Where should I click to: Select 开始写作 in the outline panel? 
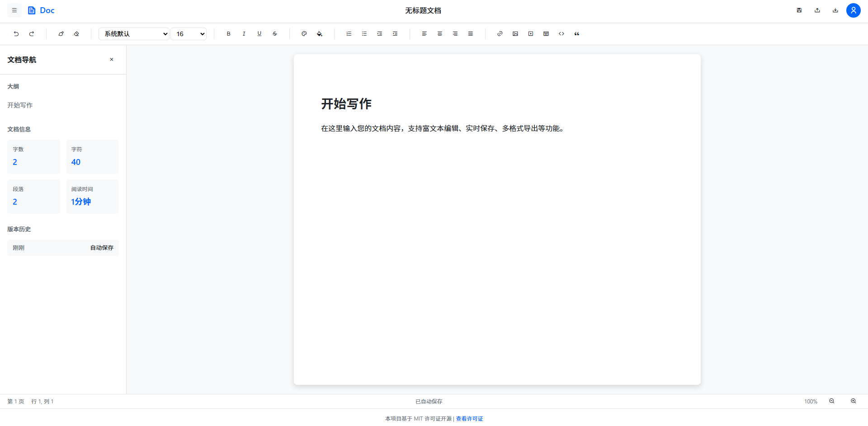(x=20, y=105)
